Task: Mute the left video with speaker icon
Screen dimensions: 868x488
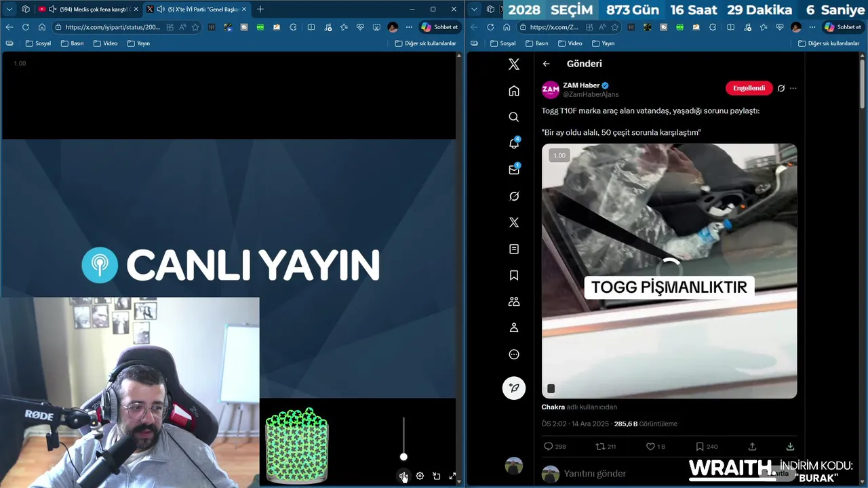Action: [x=403, y=476]
